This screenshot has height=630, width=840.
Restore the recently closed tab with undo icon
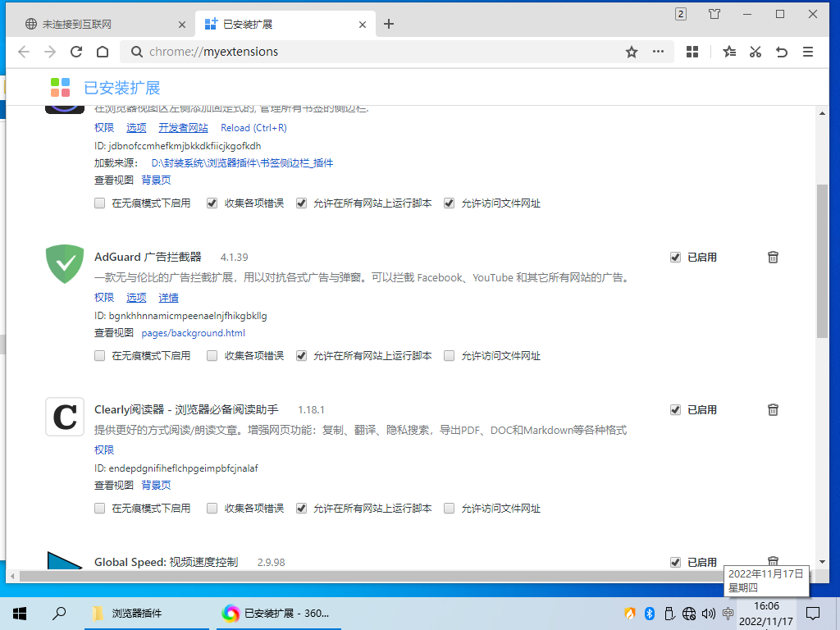point(782,52)
